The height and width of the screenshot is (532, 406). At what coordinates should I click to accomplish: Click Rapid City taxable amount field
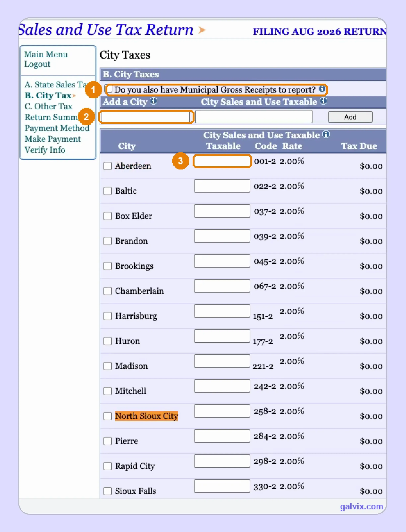[x=222, y=461]
